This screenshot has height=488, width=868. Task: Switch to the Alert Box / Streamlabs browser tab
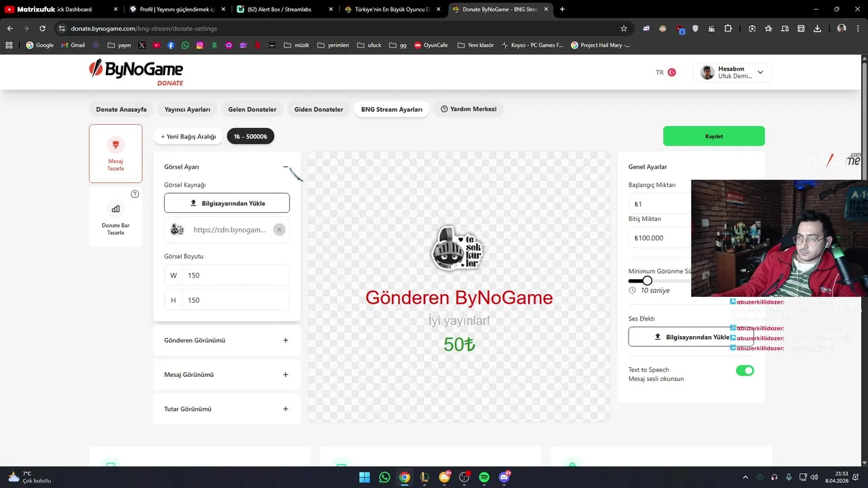click(285, 9)
